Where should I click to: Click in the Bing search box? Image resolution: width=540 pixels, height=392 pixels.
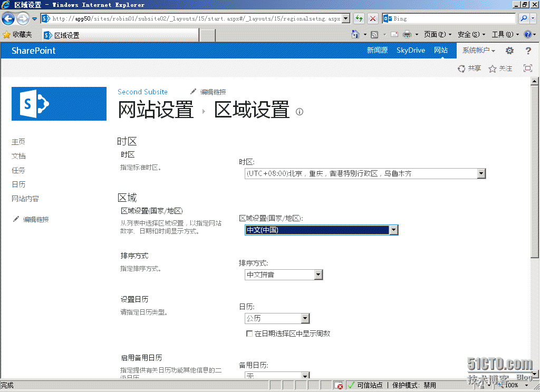point(449,18)
